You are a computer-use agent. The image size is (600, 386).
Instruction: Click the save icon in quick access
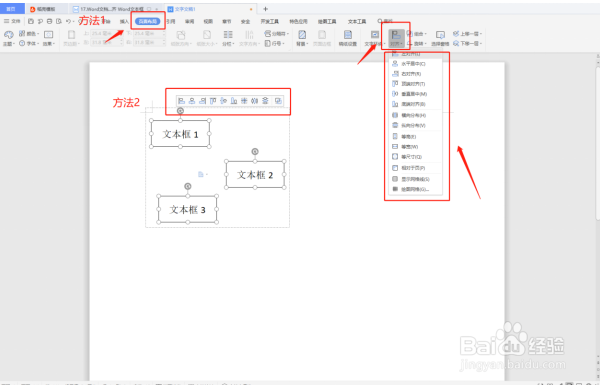[31, 21]
